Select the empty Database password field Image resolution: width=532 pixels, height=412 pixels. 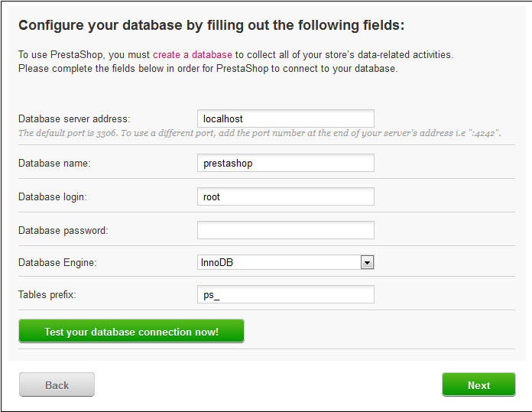pos(285,230)
